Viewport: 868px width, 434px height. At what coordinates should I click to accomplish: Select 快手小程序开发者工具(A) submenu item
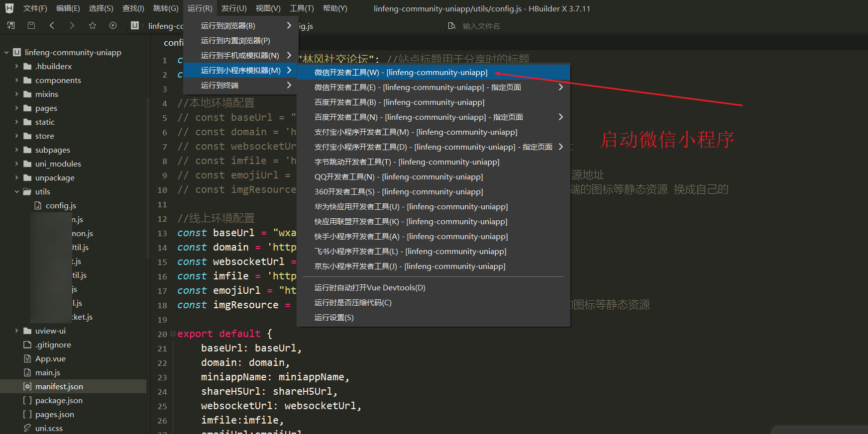point(434,236)
